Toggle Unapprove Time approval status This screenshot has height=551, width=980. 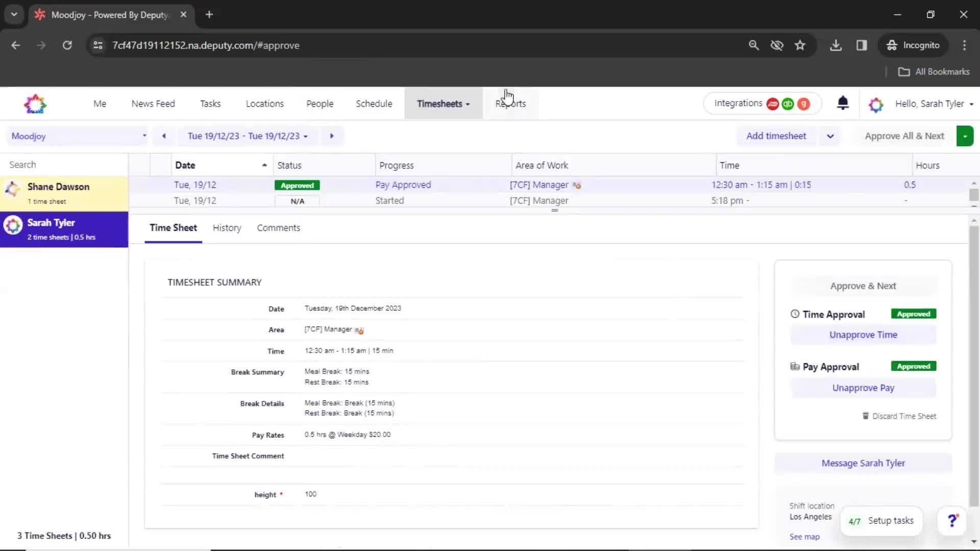click(x=864, y=334)
